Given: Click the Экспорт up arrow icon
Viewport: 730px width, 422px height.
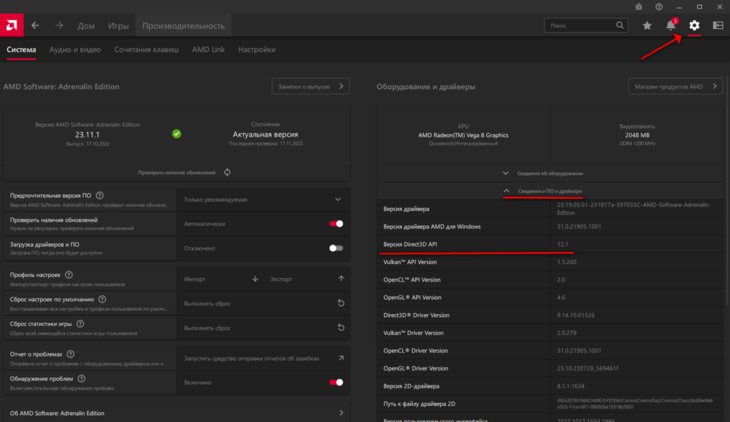Looking at the screenshot, I should pos(341,279).
